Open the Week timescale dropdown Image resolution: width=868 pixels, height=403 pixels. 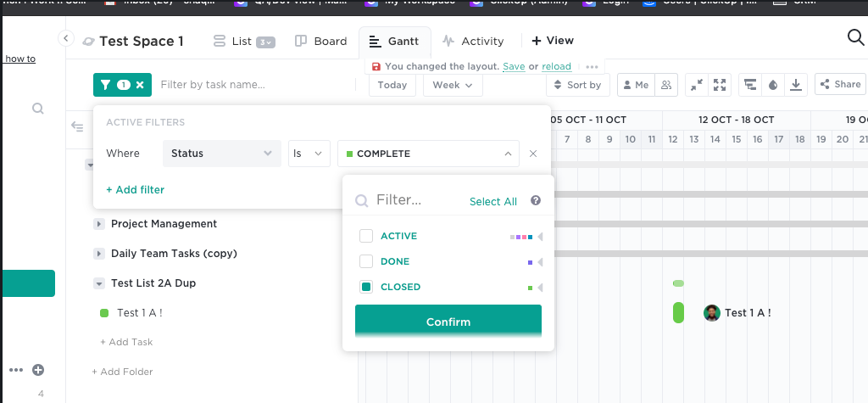(453, 85)
